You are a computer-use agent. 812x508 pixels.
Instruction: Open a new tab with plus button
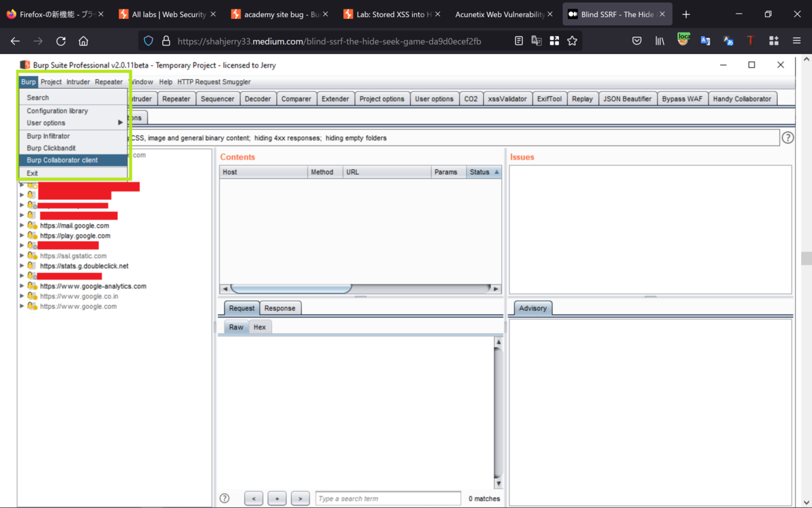click(686, 14)
